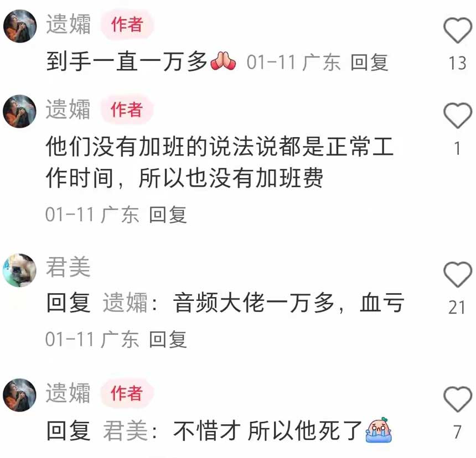Open 遗孀's avatar on the 加班 comment
Image resolution: width=476 pixels, height=458 pixels.
tap(20, 111)
